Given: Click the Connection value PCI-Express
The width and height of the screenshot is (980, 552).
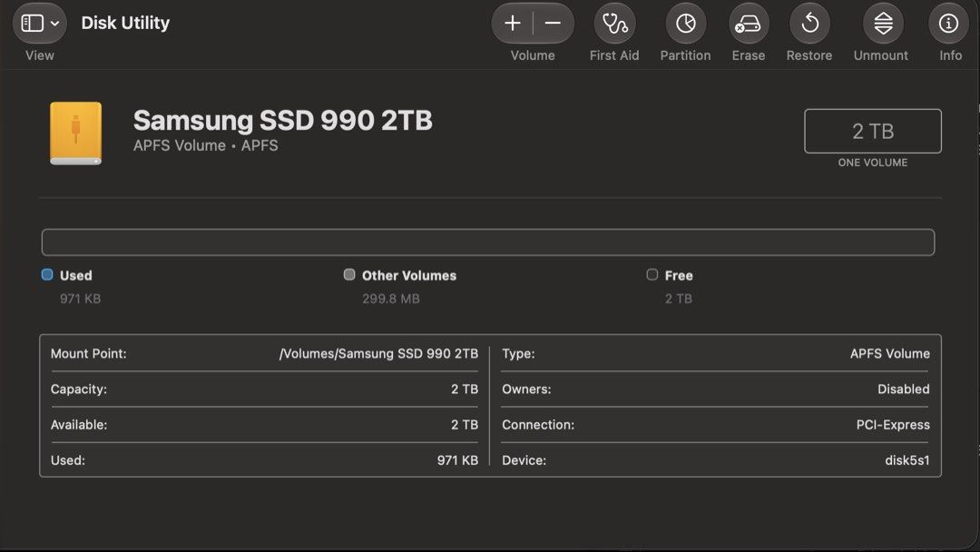Looking at the screenshot, I should point(893,425).
